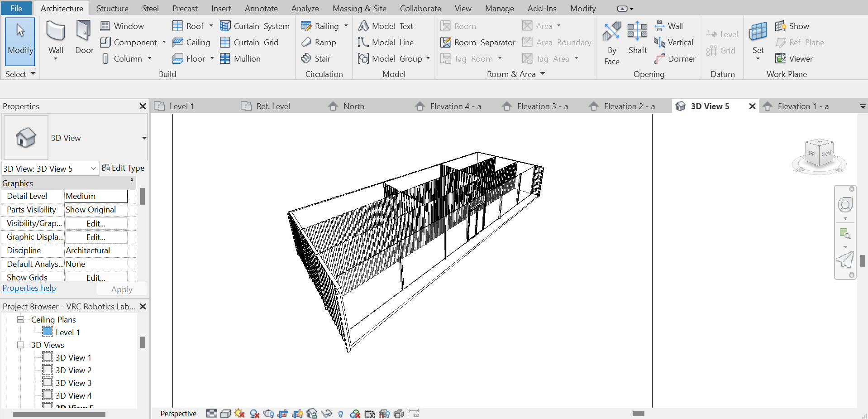Open the visual style icon in view bar

(225, 414)
